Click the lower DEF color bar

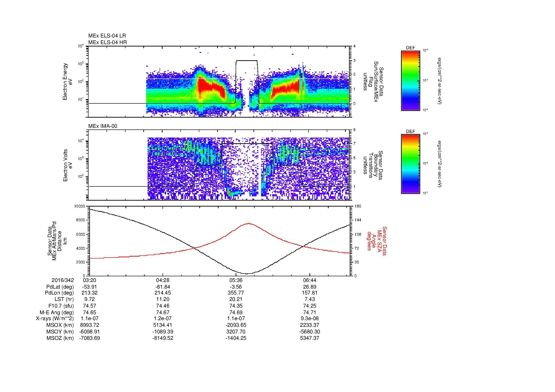coord(410,164)
